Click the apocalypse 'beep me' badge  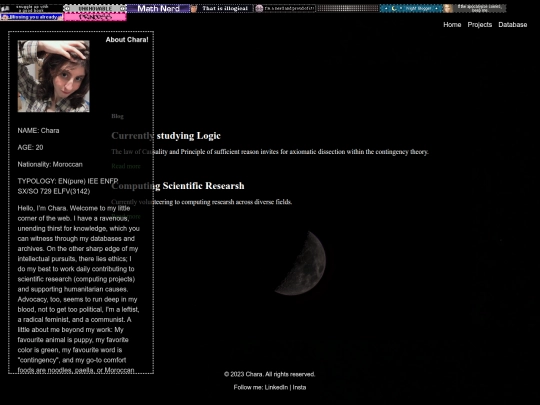475,8
